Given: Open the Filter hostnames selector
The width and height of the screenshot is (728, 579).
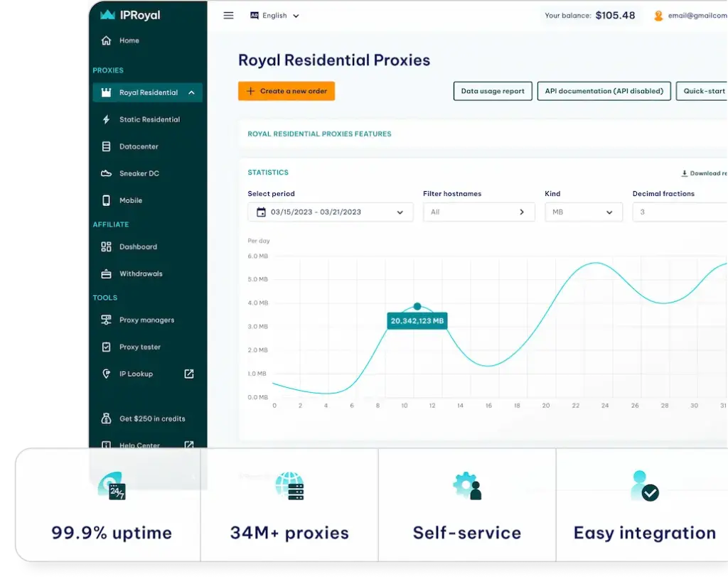Looking at the screenshot, I should pyautogui.click(x=478, y=212).
